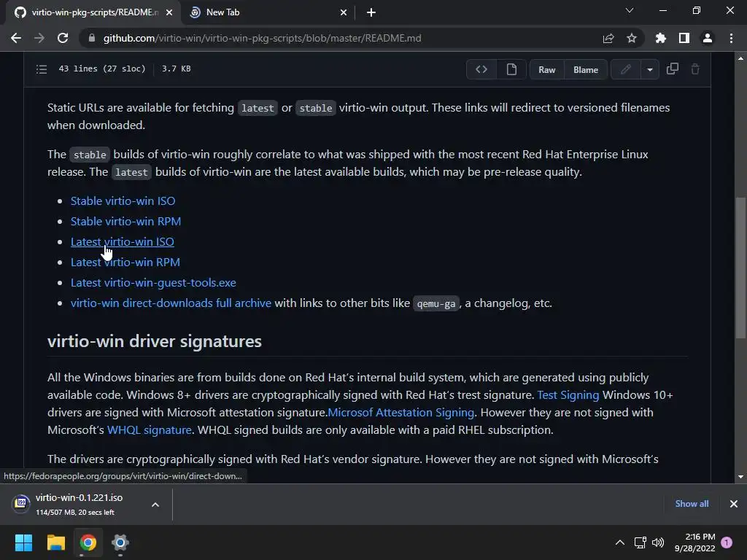Expand the edit options dropdown arrow
The height and width of the screenshot is (560, 747).
pyautogui.click(x=650, y=69)
